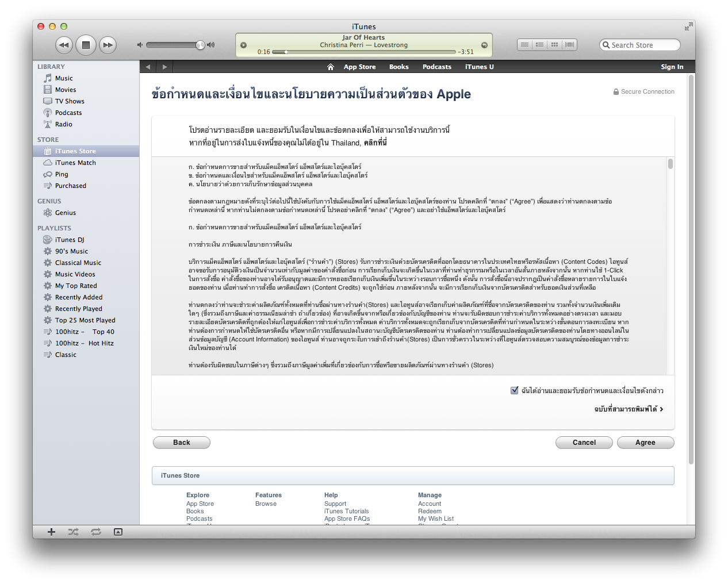Image resolution: width=728 pixels, height=584 pixels.
Task: Select the Recently Added playlist
Action: click(86, 297)
